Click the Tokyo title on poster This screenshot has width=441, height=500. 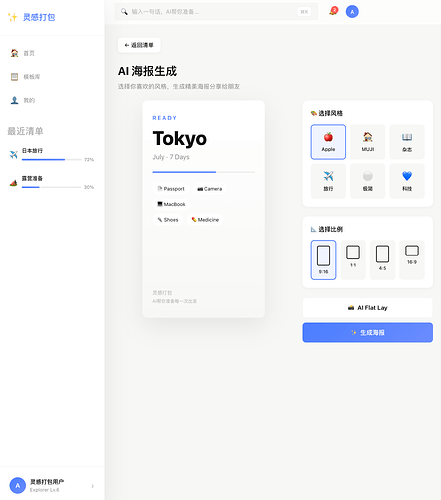click(x=180, y=139)
